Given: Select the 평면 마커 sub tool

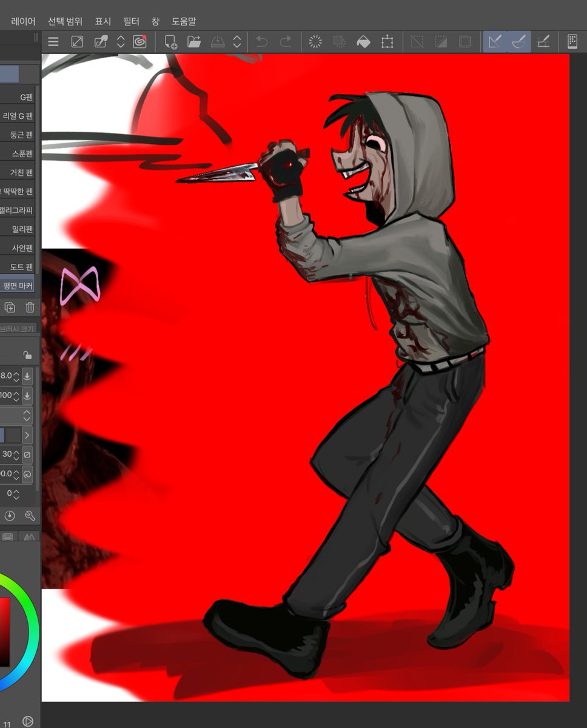Looking at the screenshot, I should pos(18,285).
